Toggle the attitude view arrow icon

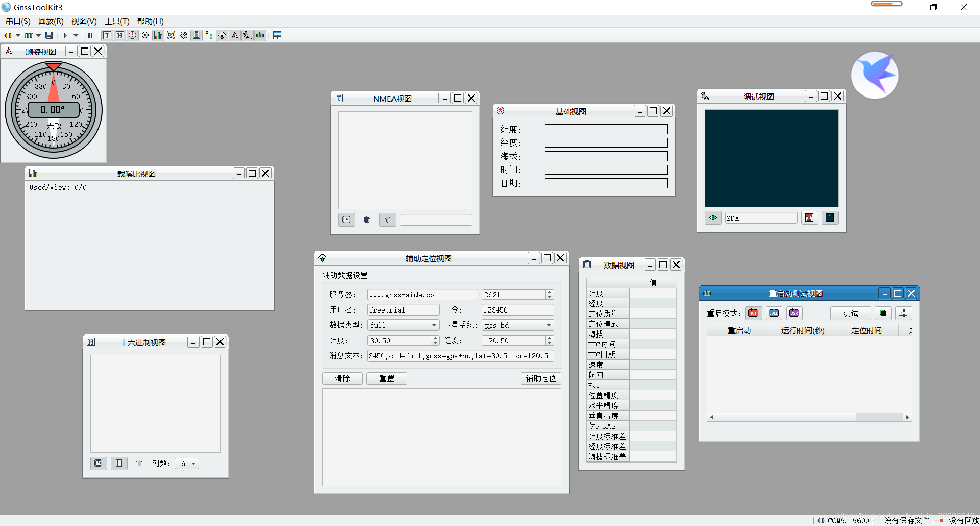click(x=235, y=35)
